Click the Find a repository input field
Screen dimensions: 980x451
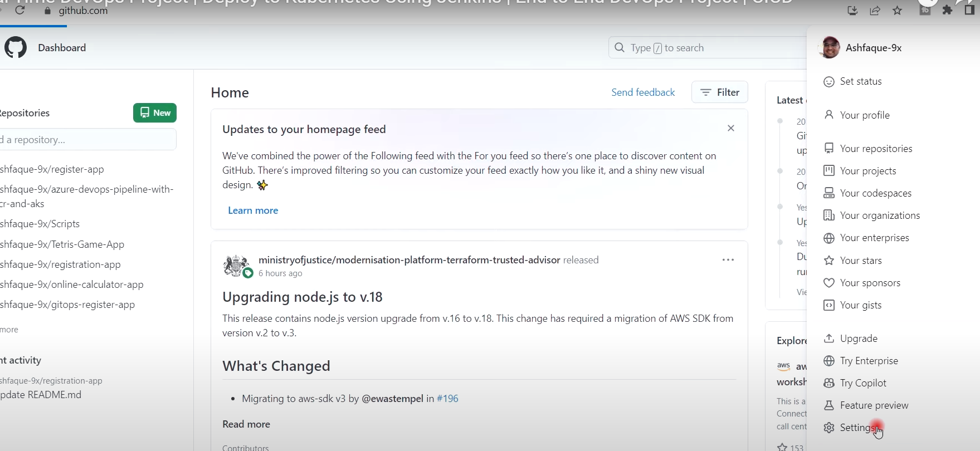[x=88, y=139]
